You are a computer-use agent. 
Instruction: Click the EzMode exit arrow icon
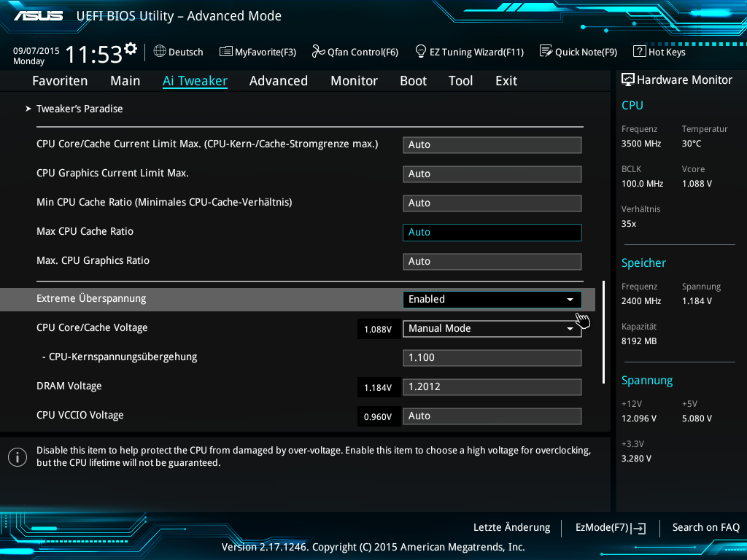638,528
